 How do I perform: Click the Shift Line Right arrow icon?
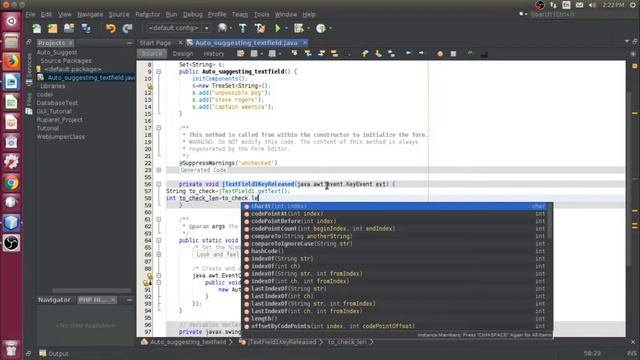point(421,53)
